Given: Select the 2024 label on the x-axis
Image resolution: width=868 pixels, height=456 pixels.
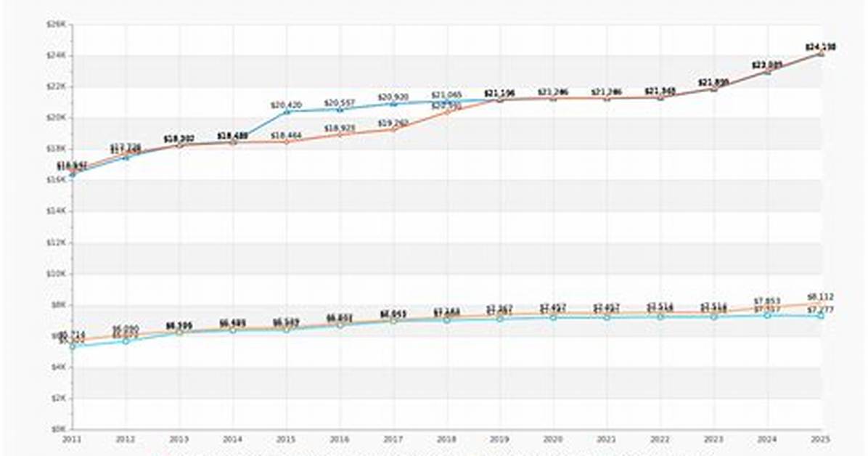Looking at the screenshot, I should pyautogui.click(x=767, y=439).
